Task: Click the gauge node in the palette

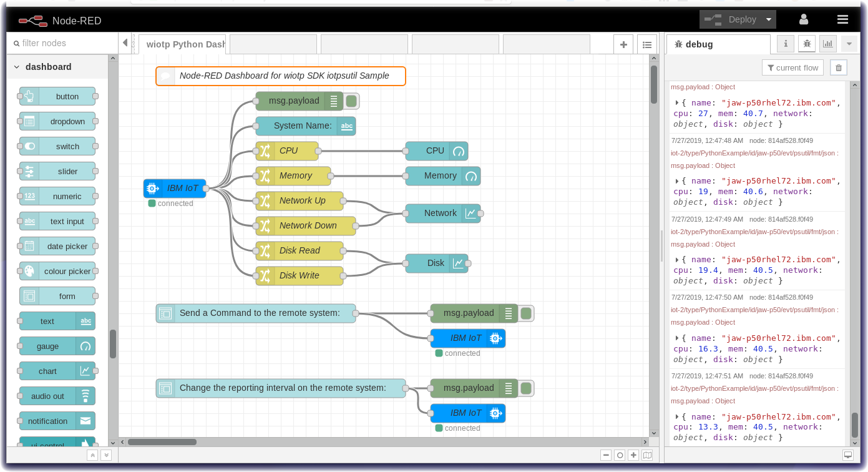Action: 56,346
